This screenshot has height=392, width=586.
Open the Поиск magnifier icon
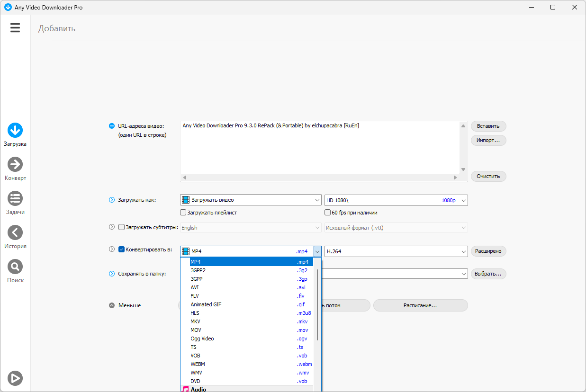point(15,267)
